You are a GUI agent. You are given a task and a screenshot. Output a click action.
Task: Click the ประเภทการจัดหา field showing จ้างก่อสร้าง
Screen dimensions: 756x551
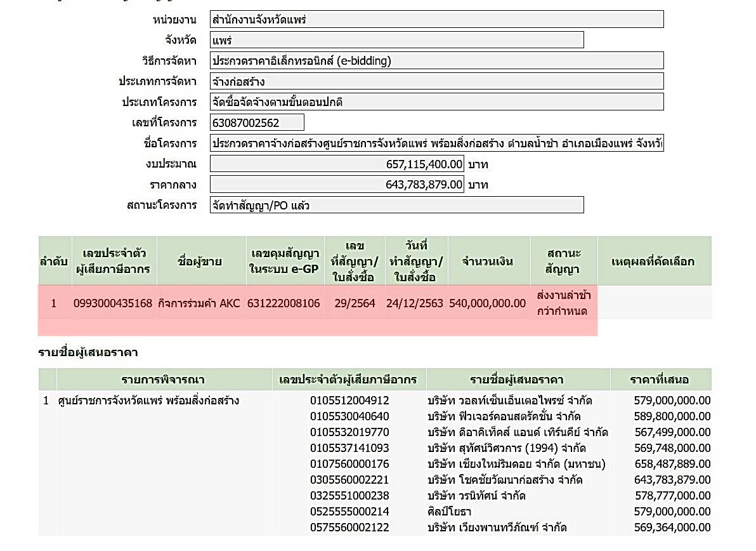coord(436,81)
